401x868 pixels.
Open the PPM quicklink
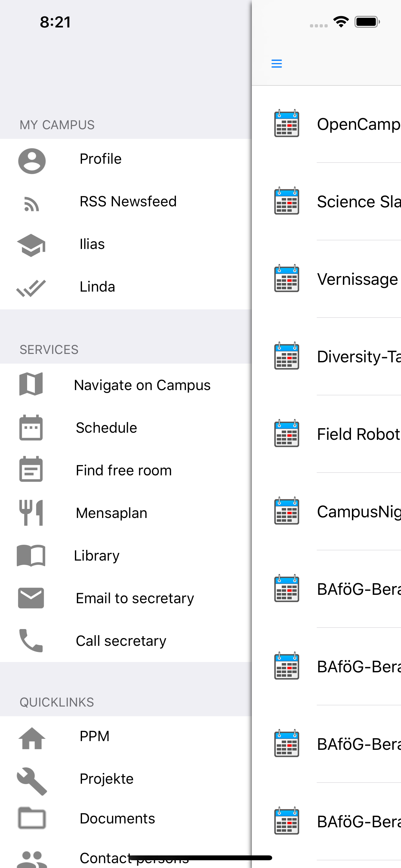(126, 736)
